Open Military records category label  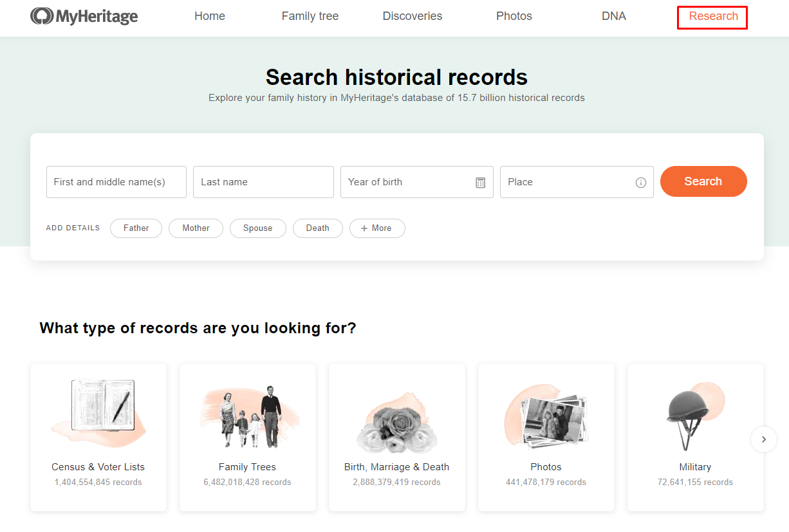696,467
